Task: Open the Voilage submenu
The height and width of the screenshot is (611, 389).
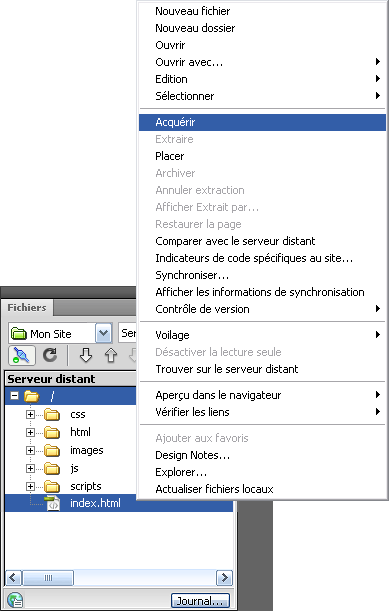Action: coord(263,335)
